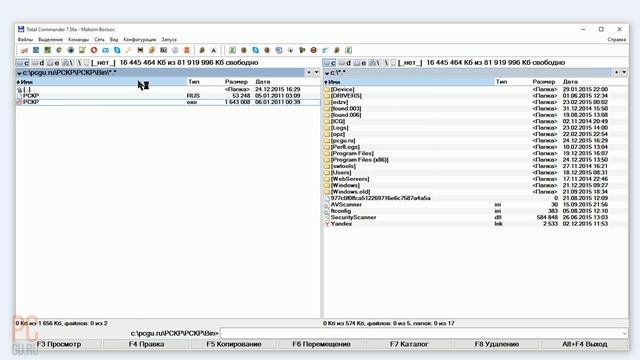Select the [WebServers] folder
Screen dimensions: 640x360
point(476,179)
